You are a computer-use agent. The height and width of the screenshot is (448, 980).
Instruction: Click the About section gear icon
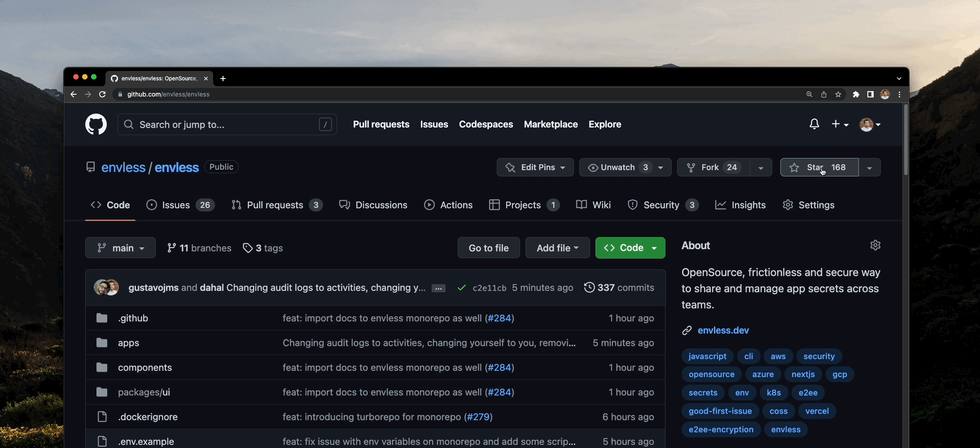[x=875, y=245]
